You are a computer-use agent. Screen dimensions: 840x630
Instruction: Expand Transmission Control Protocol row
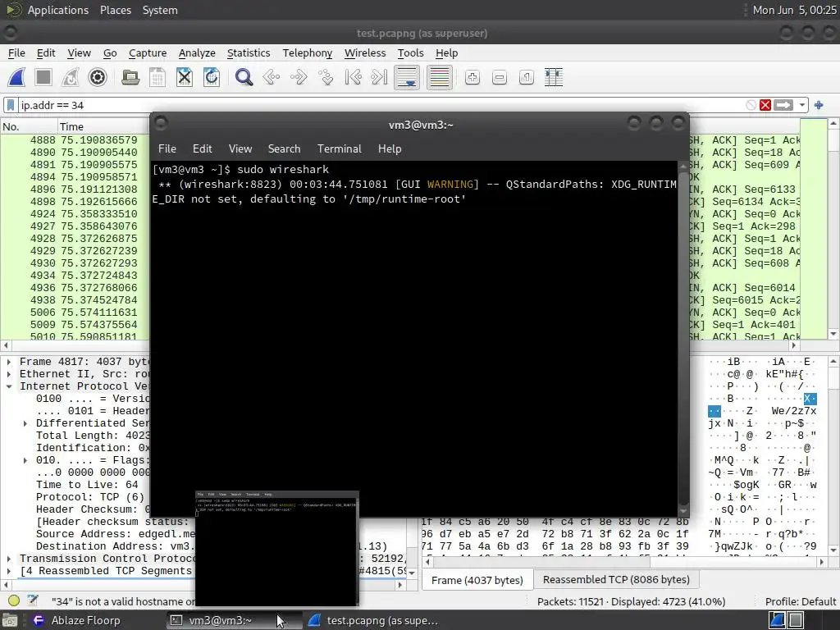(8, 559)
